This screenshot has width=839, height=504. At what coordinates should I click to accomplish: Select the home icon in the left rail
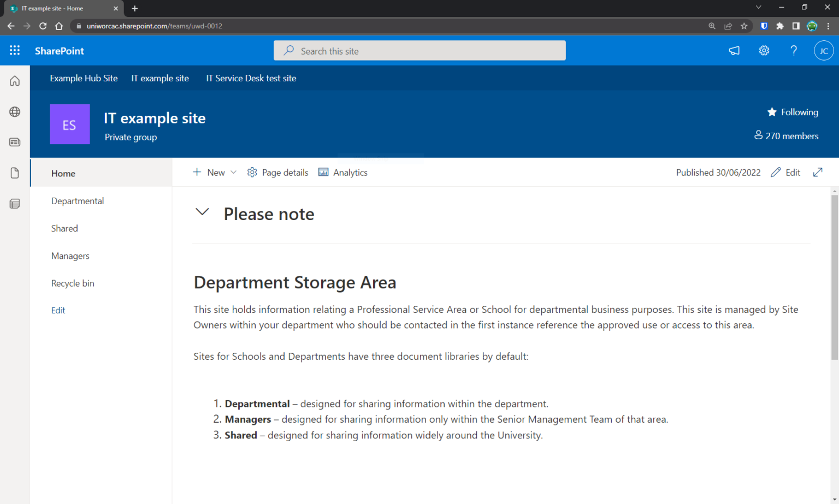point(14,80)
